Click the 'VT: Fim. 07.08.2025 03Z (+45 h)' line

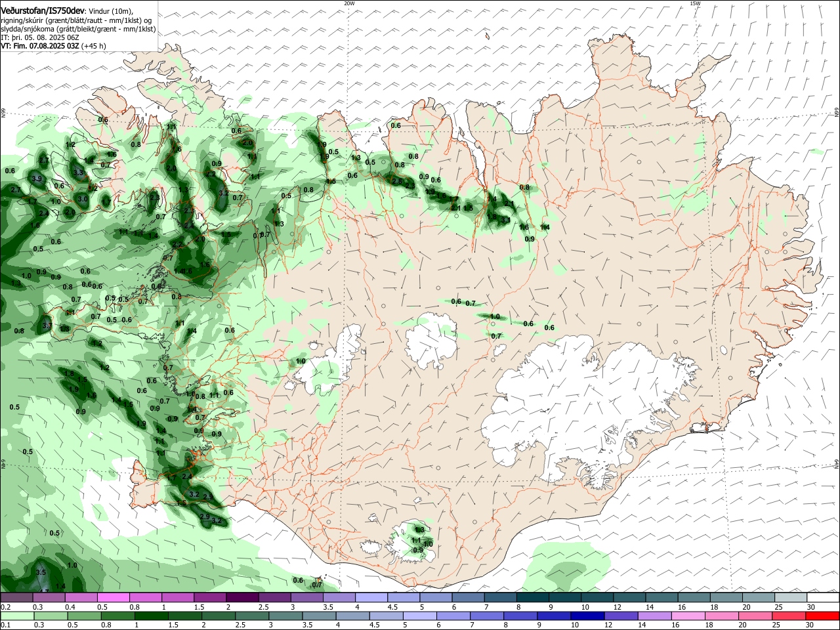coord(53,46)
